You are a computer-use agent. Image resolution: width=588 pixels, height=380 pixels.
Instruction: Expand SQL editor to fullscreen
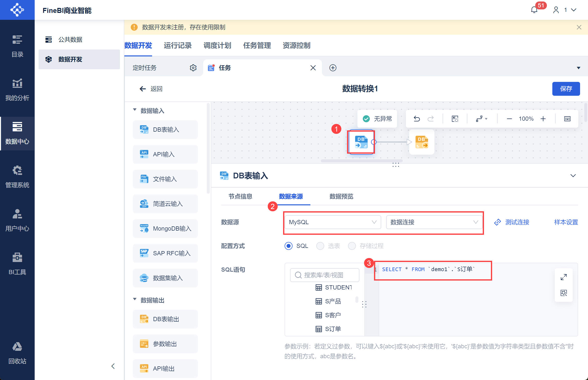pos(563,277)
